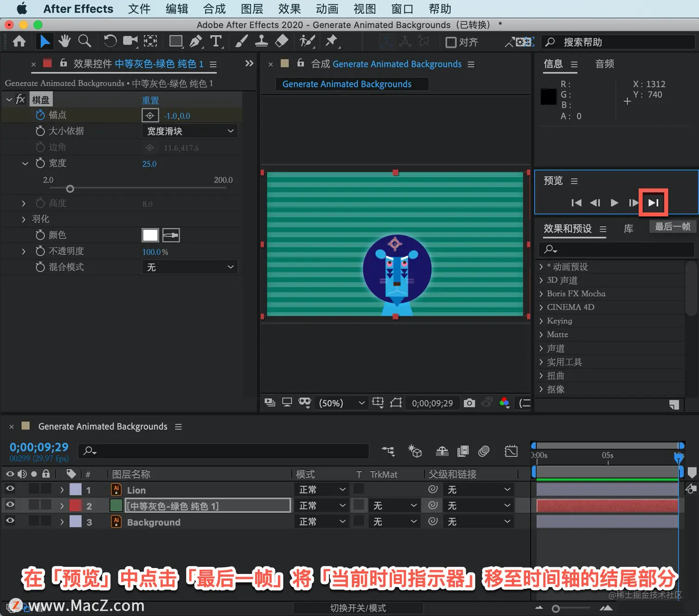Select the Puppet Pin tool

pyautogui.click(x=331, y=42)
